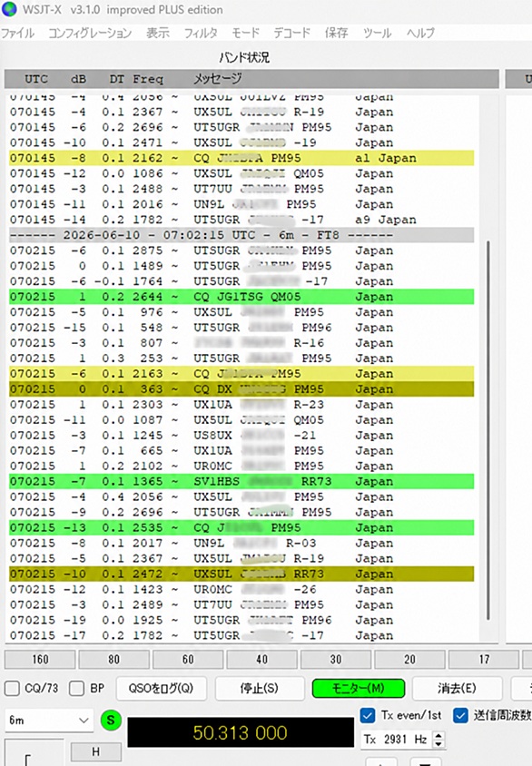
Task: Uncheck Tx even/1st checkbox
Action: coord(368,715)
